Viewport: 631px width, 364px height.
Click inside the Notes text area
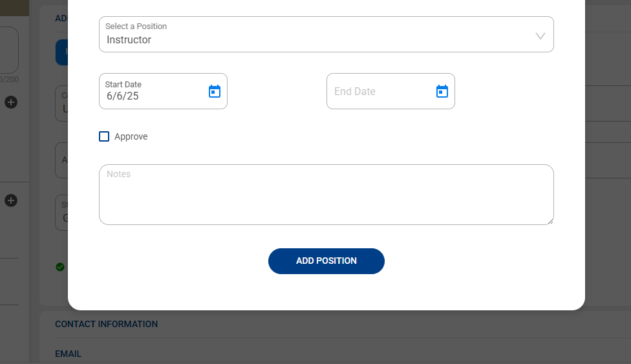point(326,197)
